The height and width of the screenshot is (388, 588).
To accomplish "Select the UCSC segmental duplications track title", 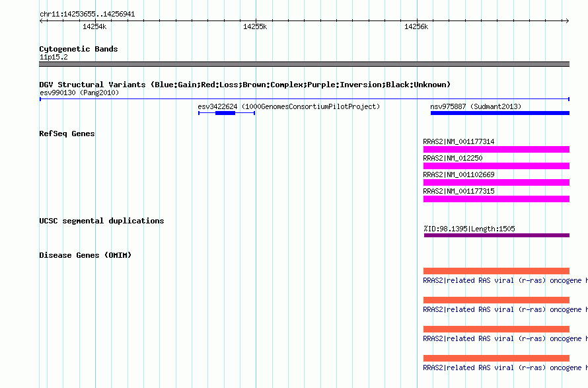I will (x=102, y=221).
